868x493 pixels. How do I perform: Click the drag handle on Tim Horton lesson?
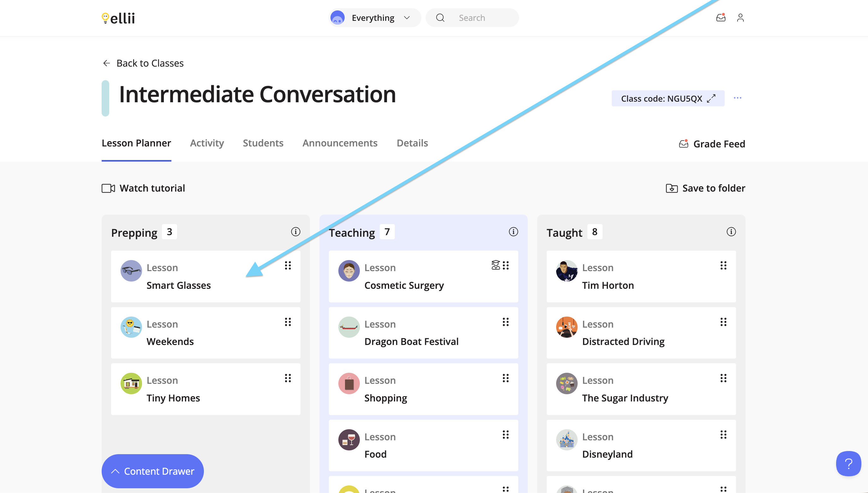point(723,265)
